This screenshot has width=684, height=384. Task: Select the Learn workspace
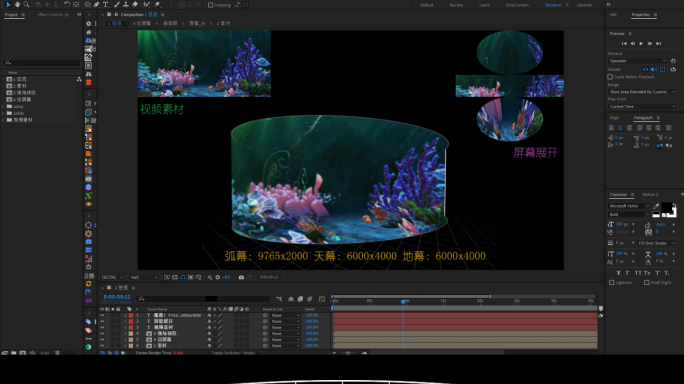tap(484, 5)
